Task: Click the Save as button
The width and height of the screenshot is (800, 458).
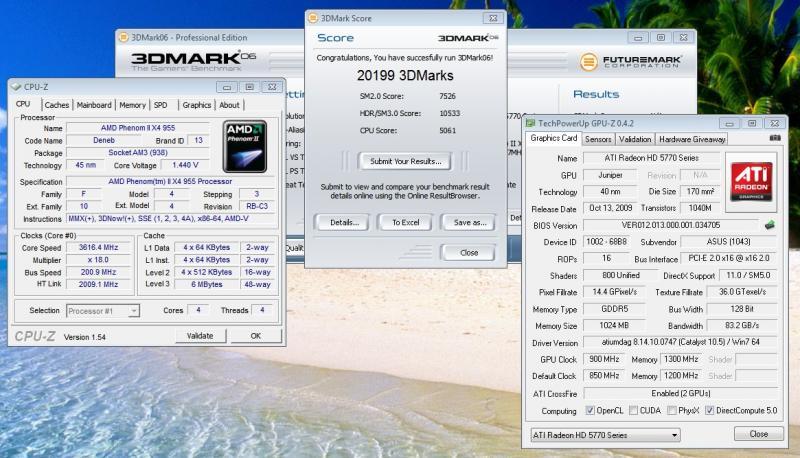Action: [x=469, y=222]
